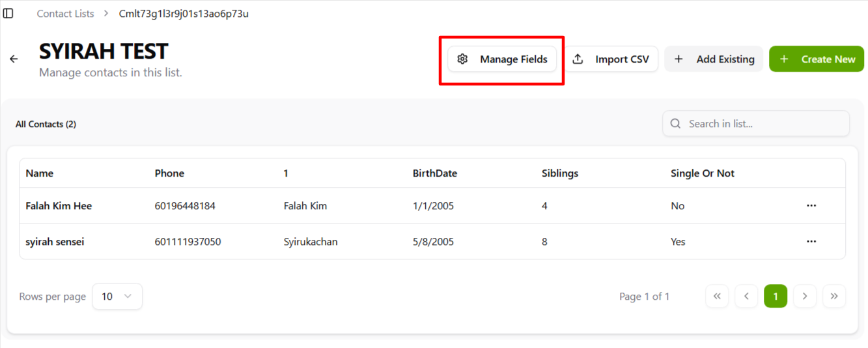Click the breadcrumb list ID Cmlt73g1l3r9j01s13ao6p73u
868x348 pixels.
[184, 14]
